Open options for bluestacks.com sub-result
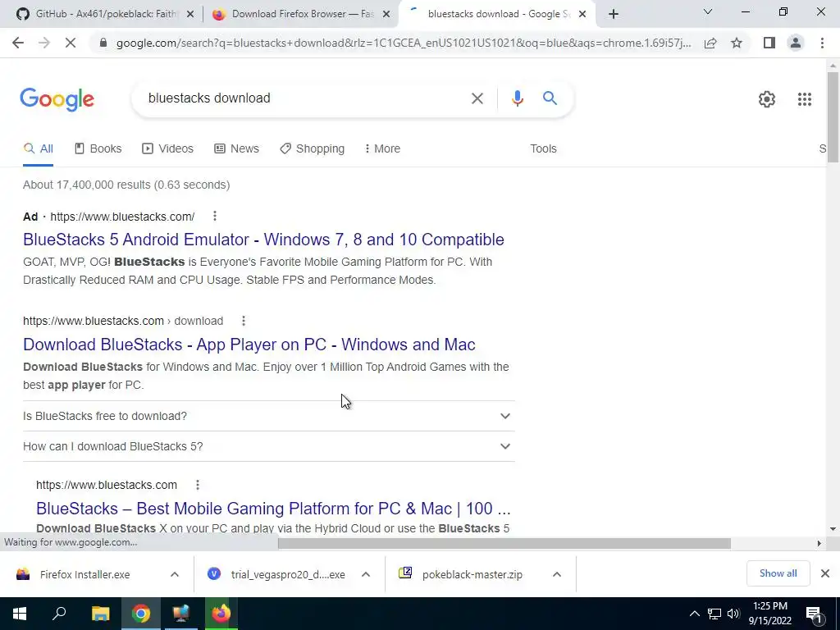 click(198, 485)
